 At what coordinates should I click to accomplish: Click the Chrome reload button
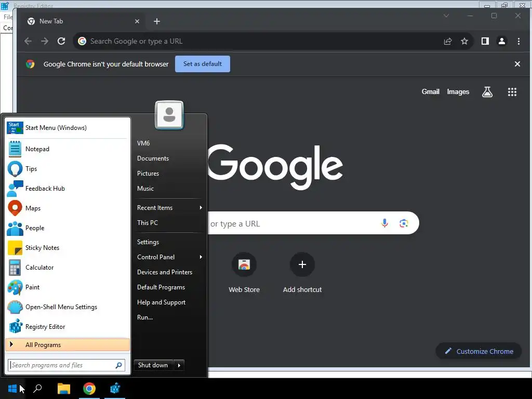coord(61,41)
